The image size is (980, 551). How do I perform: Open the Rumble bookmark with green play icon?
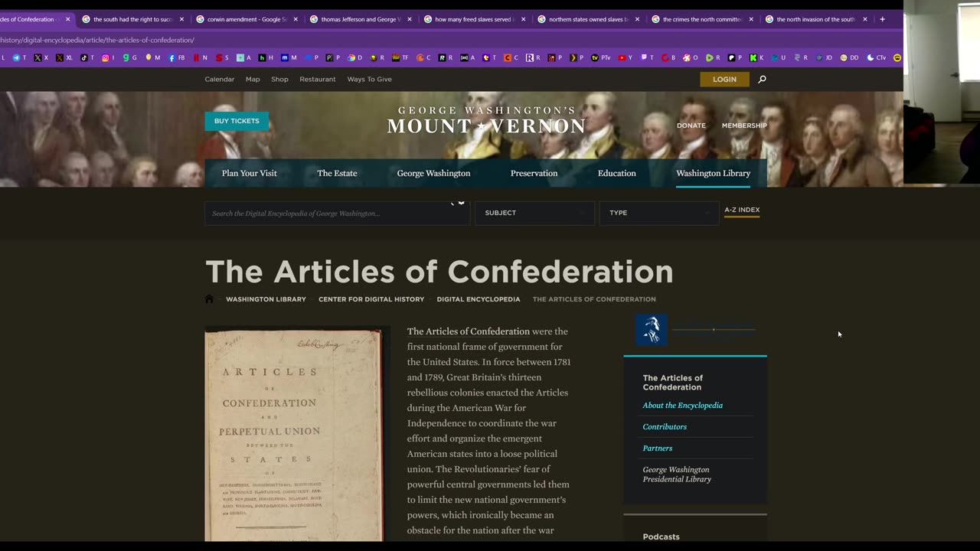click(713, 57)
